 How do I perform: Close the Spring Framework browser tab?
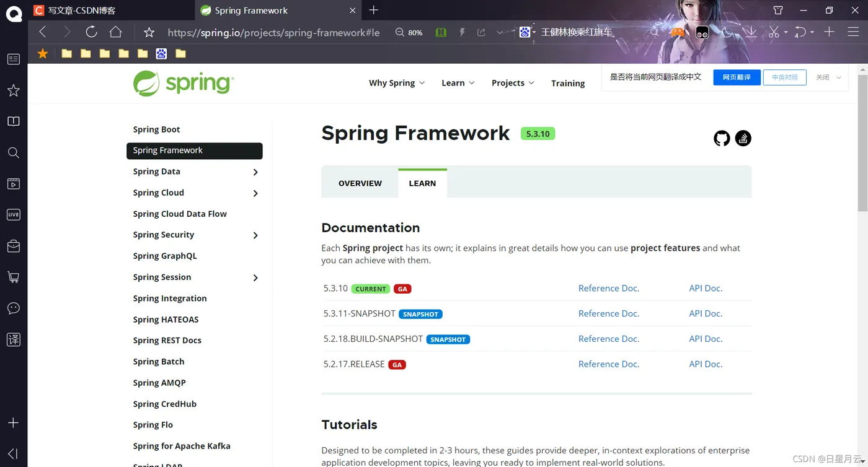353,11
